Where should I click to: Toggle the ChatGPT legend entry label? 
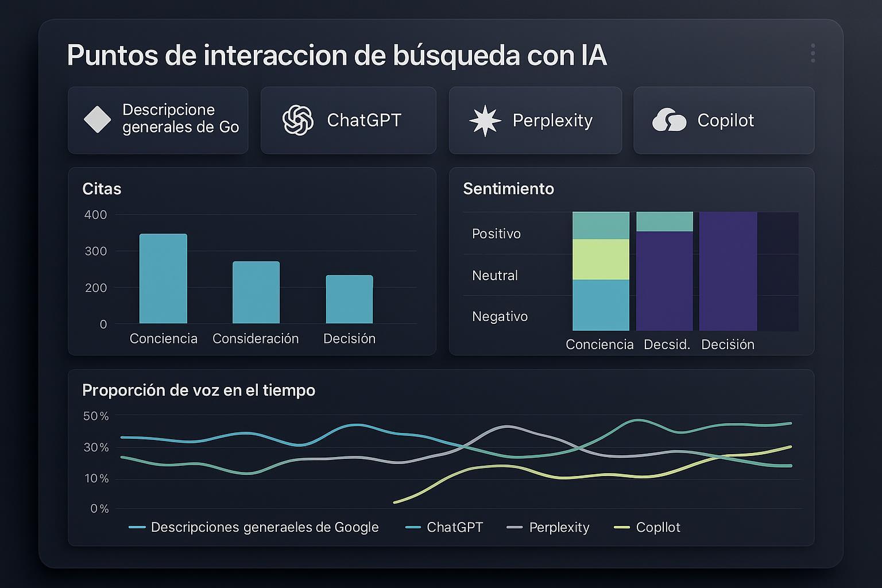tap(455, 527)
